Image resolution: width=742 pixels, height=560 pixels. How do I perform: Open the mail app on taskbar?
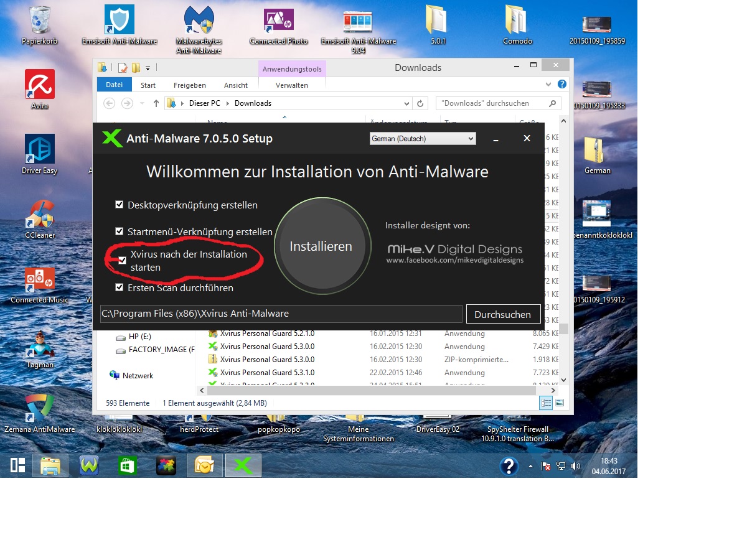(x=204, y=466)
